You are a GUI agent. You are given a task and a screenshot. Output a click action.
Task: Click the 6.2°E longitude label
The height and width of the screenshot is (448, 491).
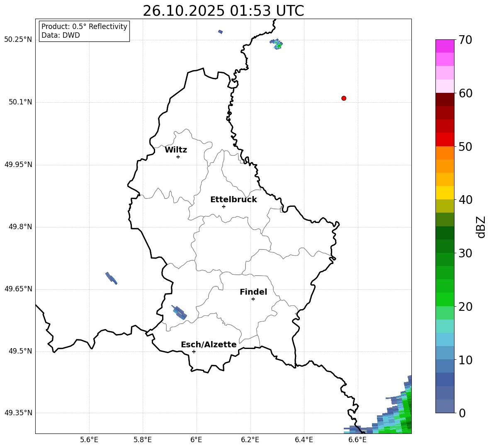[x=250, y=440]
